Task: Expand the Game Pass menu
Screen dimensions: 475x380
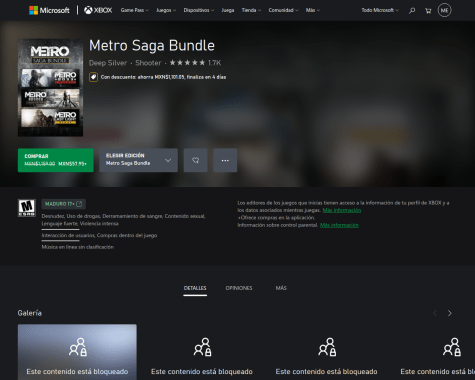Action: click(135, 10)
